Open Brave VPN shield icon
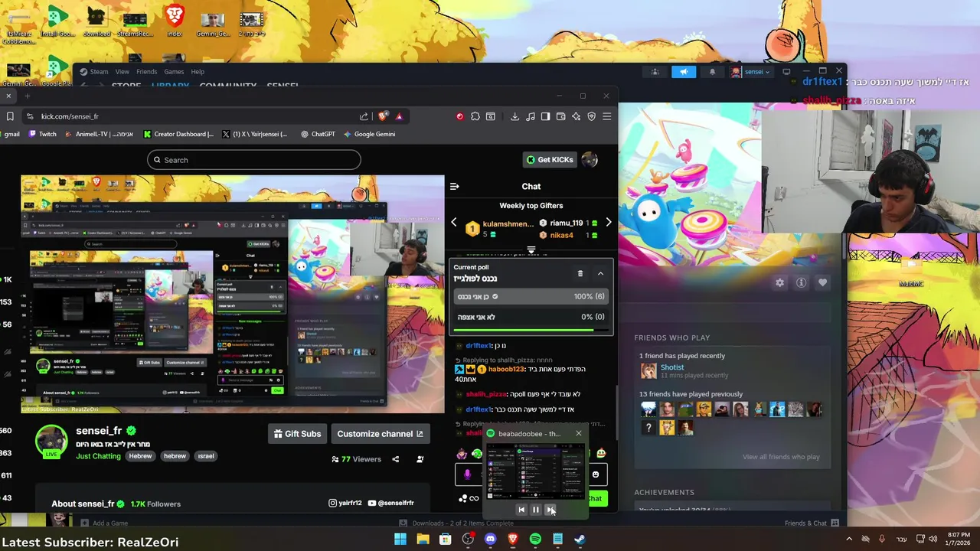This screenshot has height=551, width=980. click(x=591, y=116)
